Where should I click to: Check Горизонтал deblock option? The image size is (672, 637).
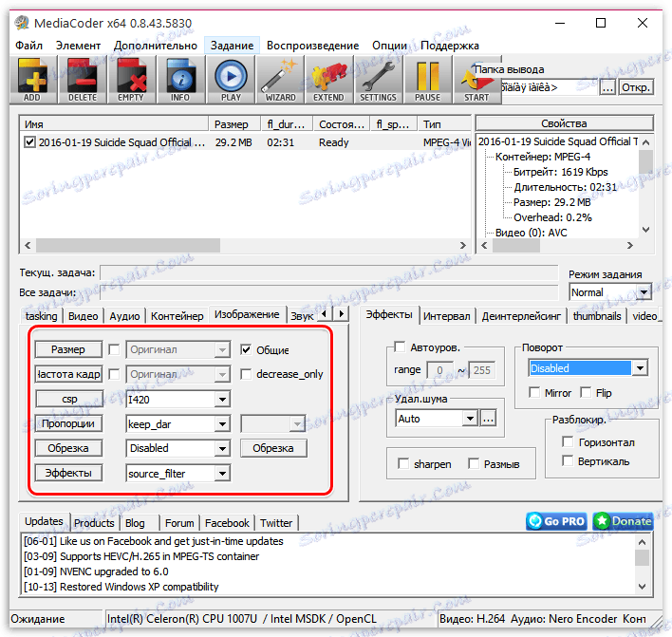coord(568,441)
